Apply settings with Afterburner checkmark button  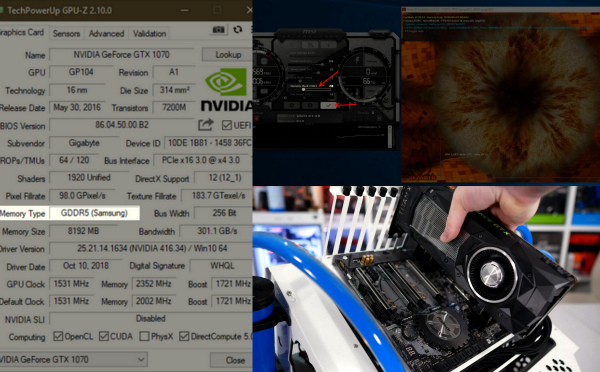pos(328,105)
